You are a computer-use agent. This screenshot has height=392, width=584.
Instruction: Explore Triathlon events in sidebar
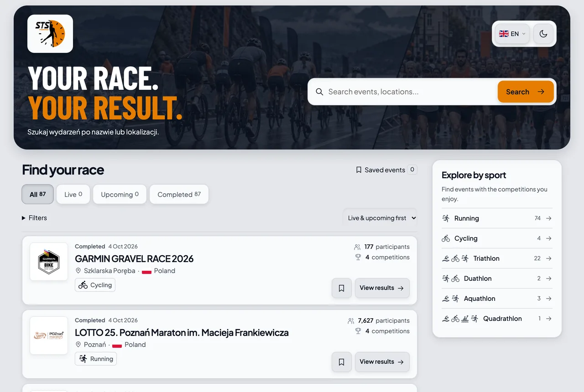(497, 258)
